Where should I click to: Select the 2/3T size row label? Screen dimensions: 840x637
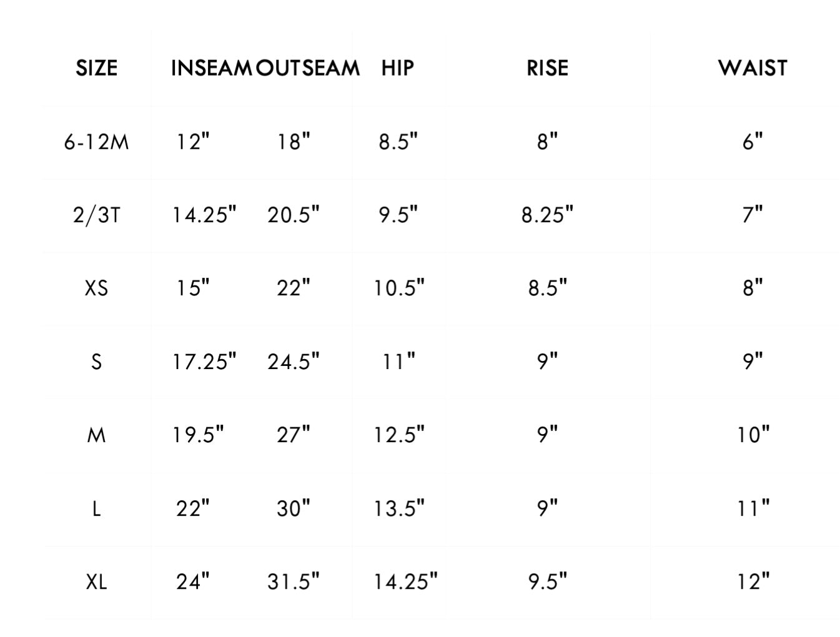96,215
